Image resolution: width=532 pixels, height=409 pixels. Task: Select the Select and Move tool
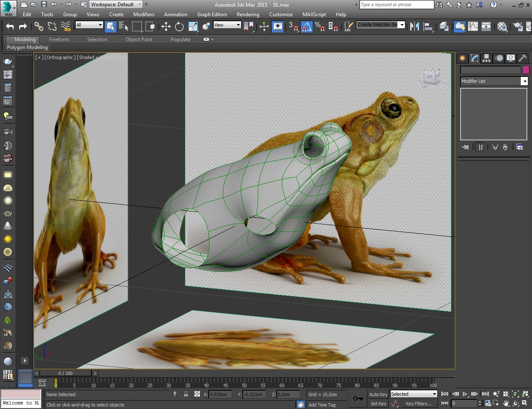coord(166,27)
